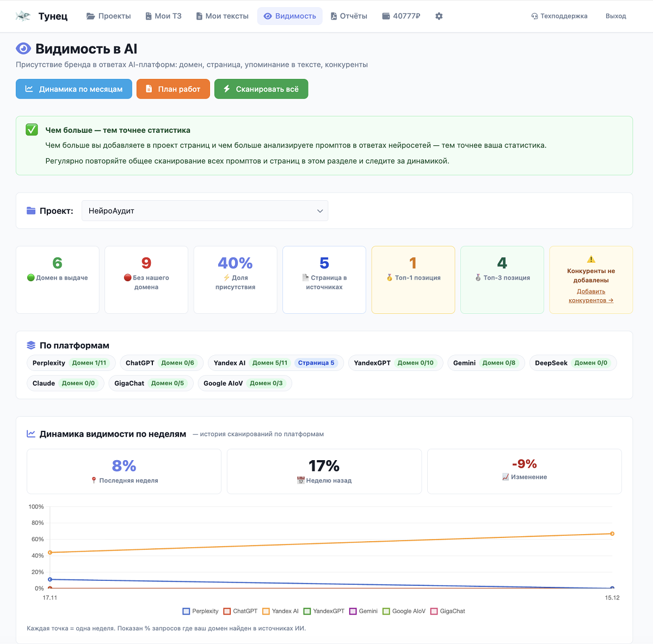Follow the Добавить конкурентов link
653x644 pixels.
point(591,296)
